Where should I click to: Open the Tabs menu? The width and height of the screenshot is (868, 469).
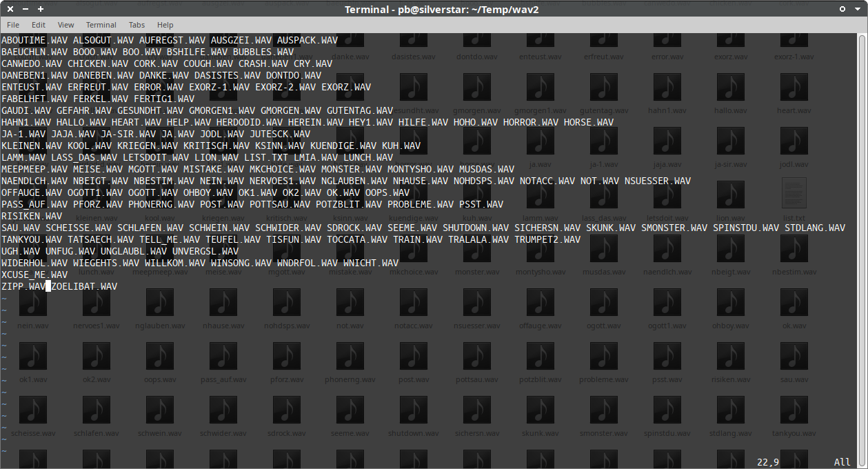[x=137, y=25]
